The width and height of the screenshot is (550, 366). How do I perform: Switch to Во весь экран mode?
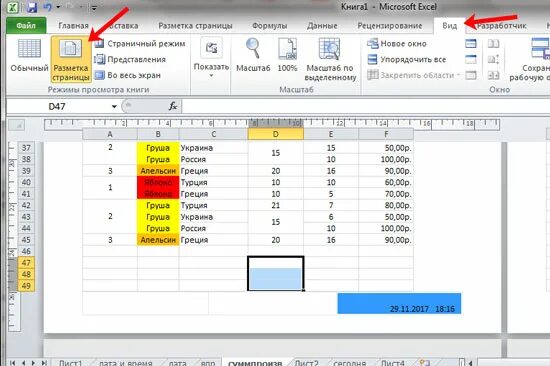128,75
